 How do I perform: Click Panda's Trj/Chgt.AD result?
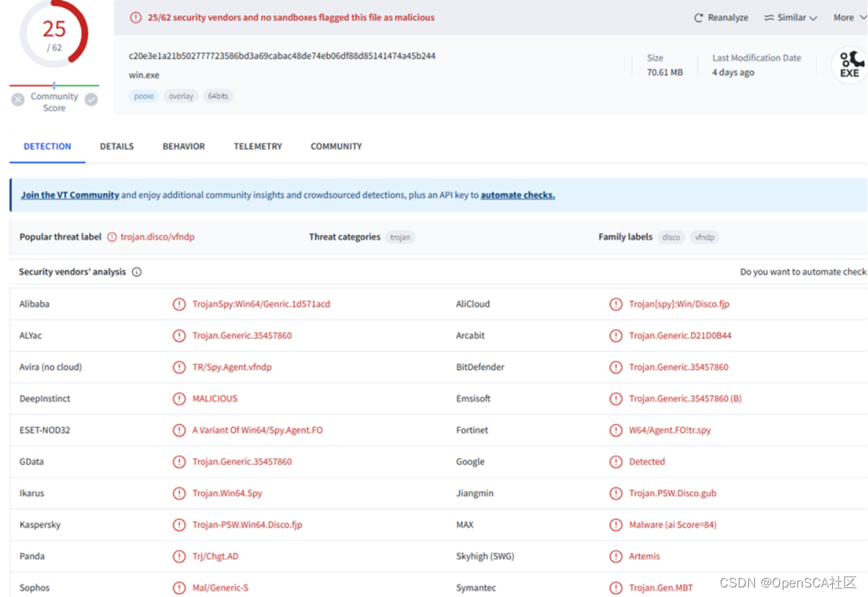215,557
